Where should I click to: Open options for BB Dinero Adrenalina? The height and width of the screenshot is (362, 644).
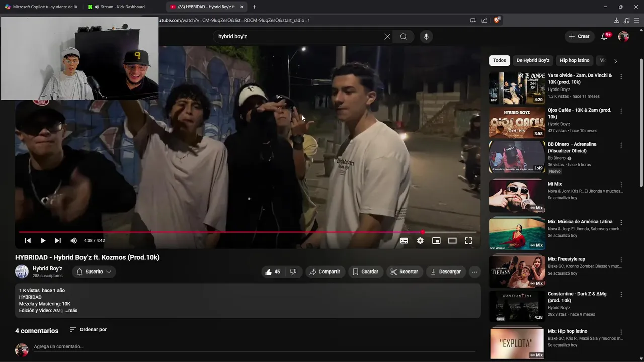[x=621, y=145]
